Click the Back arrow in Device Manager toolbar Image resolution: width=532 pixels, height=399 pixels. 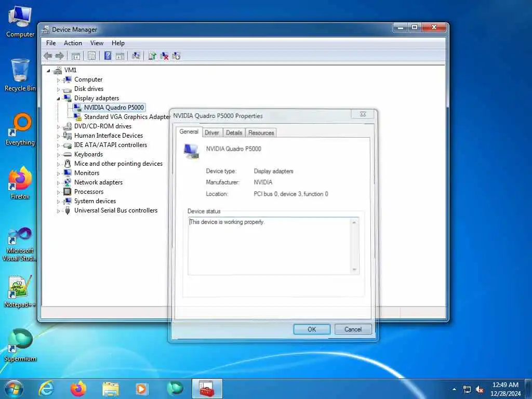coord(48,56)
